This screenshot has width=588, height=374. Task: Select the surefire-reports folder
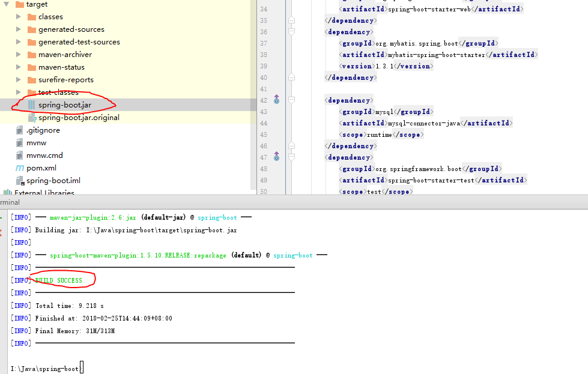point(66,80)
